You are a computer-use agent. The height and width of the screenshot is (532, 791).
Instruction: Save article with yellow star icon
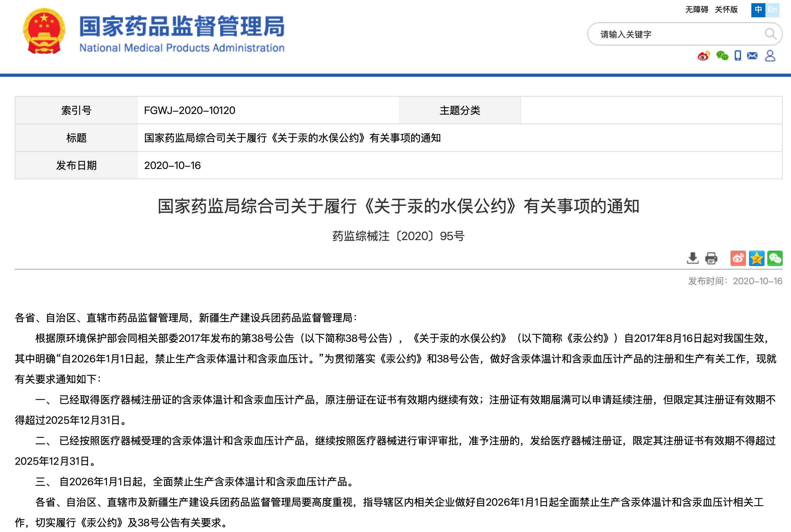point(756,258)
